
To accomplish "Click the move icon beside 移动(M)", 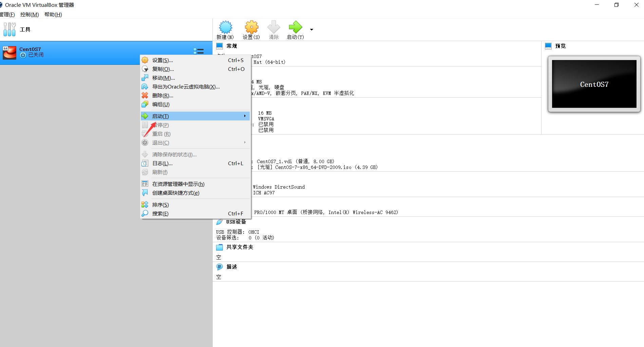I will pos(145,78).
